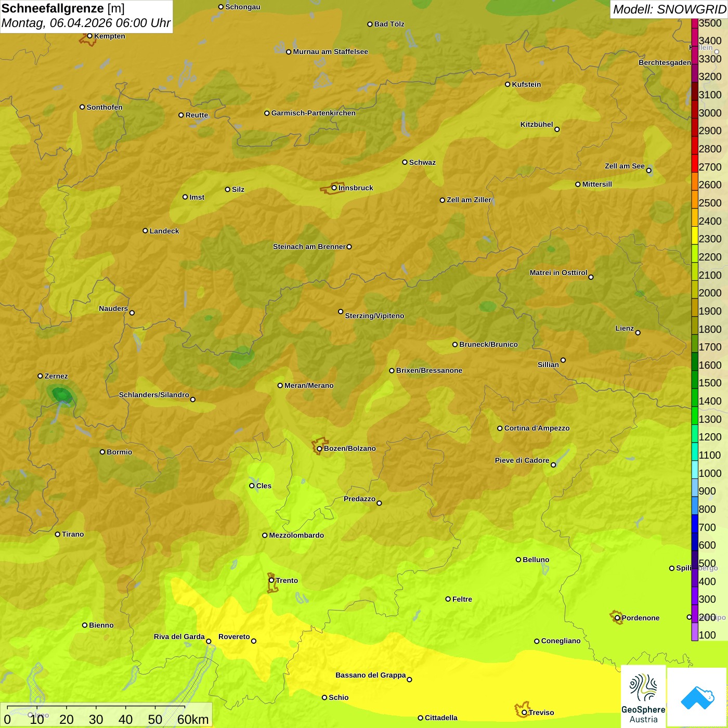This screenshot has width=728, height=728.
Task: Click the Zernez location dot
Action: tap(41, 376)
